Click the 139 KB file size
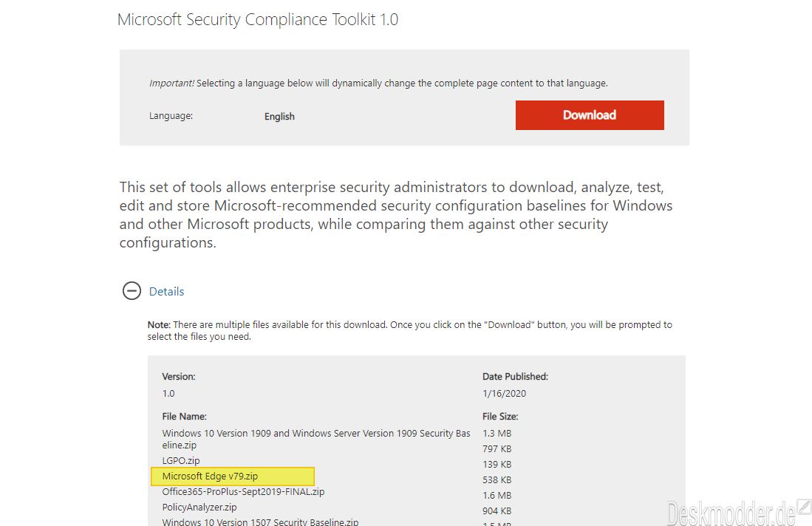The height and width of the screenshot is (526, 812). (x=497, y=465)
